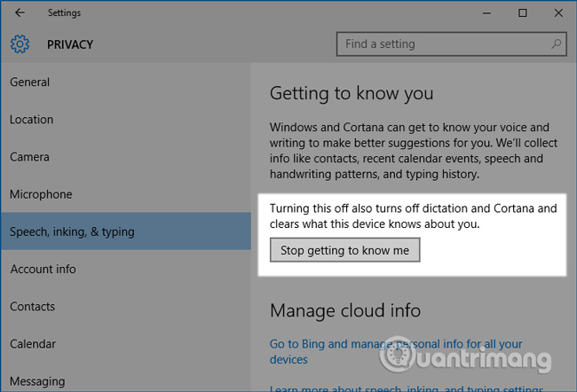Go back with the arrow icon
The height and width of the screenshot is (392, 577).
coord(20,13)
